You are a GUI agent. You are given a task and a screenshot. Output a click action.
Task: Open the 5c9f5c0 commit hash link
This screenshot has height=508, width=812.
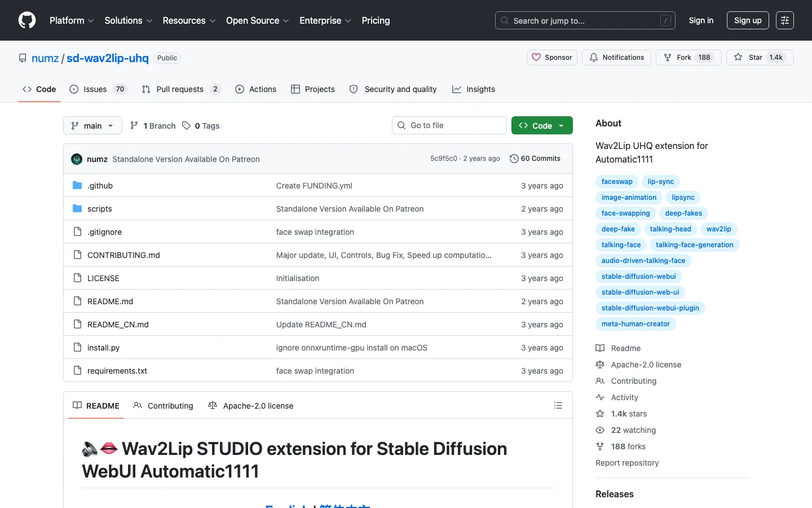tap(444, 159)
